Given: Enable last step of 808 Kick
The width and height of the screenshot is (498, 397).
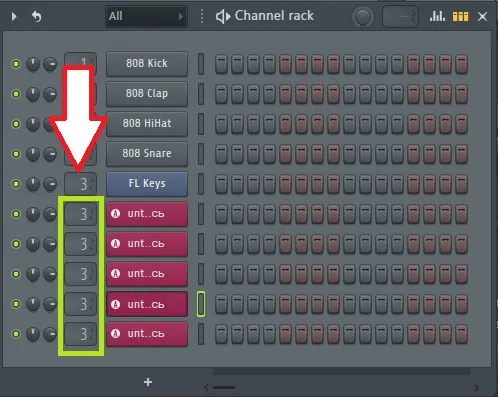Looking at the screenshot, I should [x=462, y=64].
